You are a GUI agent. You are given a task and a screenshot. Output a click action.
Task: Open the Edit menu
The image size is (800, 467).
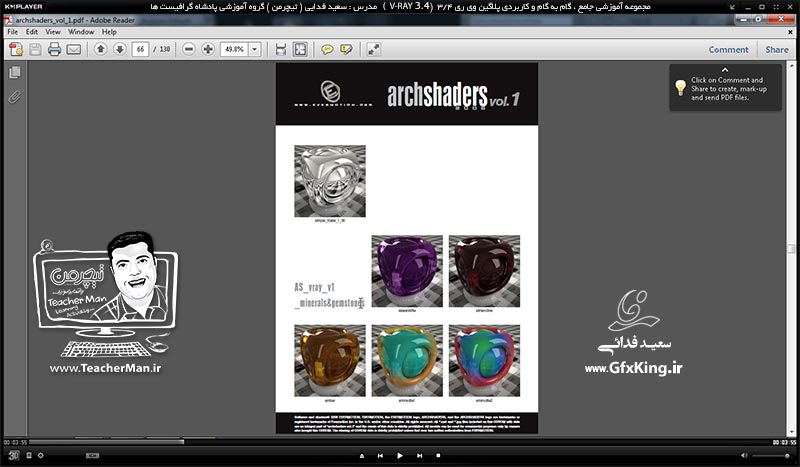click(32, 32)
